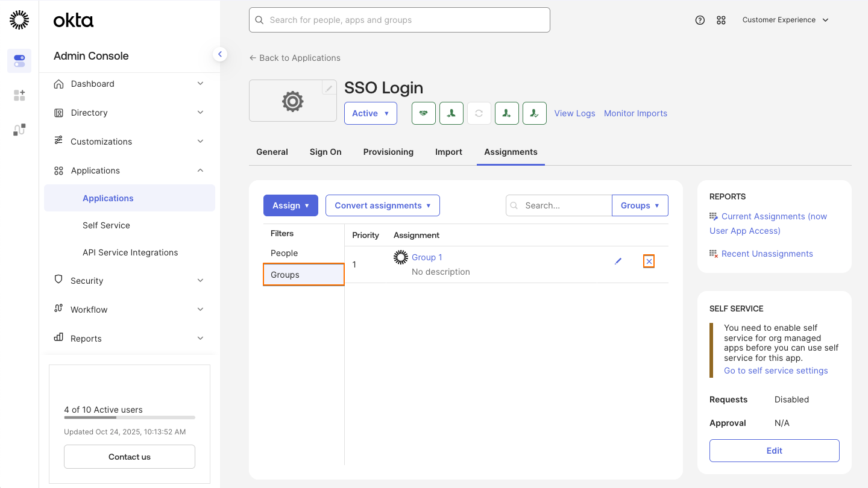868x488 pixels.
Task: Click the handshake provisioning status icon
Action: (x=423, y=113)
